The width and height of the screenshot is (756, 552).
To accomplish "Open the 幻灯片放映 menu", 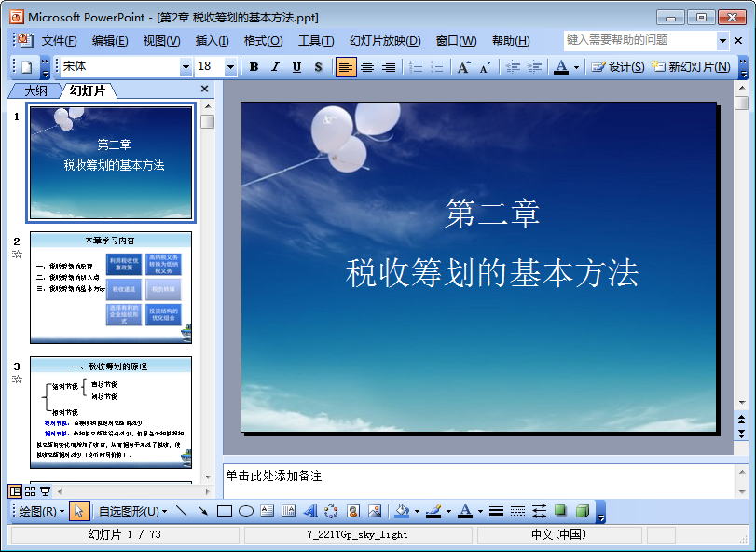I will pos(385,41).
